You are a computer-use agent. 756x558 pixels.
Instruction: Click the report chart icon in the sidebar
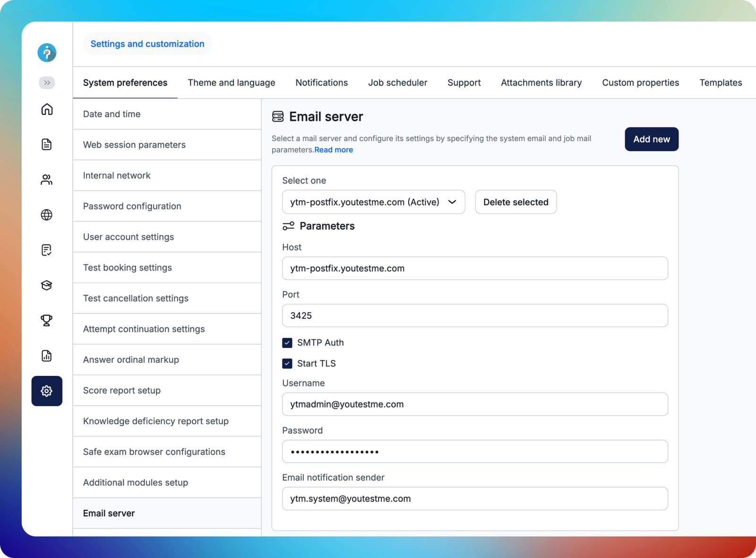tap(47, 356)
